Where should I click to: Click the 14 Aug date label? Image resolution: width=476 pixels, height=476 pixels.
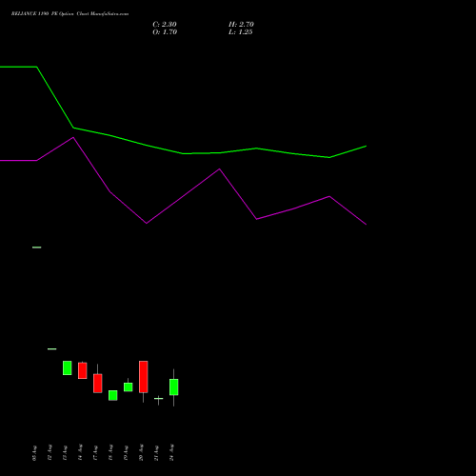[80, 453]
